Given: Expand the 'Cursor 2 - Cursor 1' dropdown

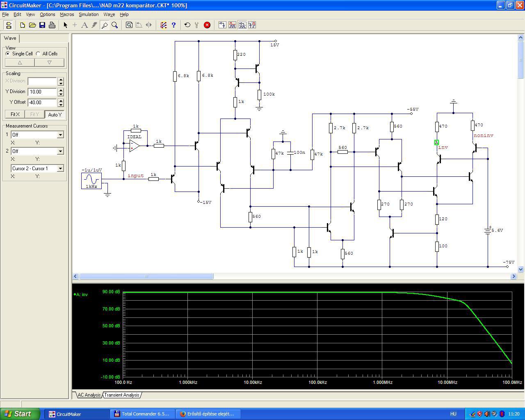Looking at the screenshot, I should tap(60, 169).
